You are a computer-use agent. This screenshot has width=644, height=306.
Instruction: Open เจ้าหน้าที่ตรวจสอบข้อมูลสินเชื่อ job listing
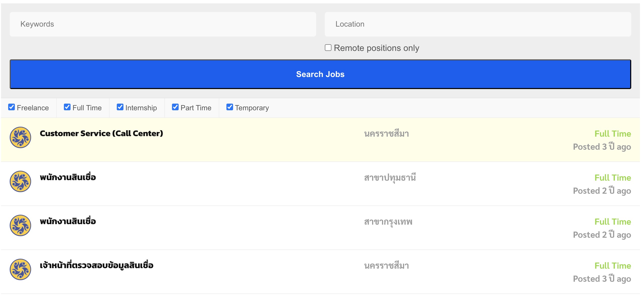click(97, 265)
